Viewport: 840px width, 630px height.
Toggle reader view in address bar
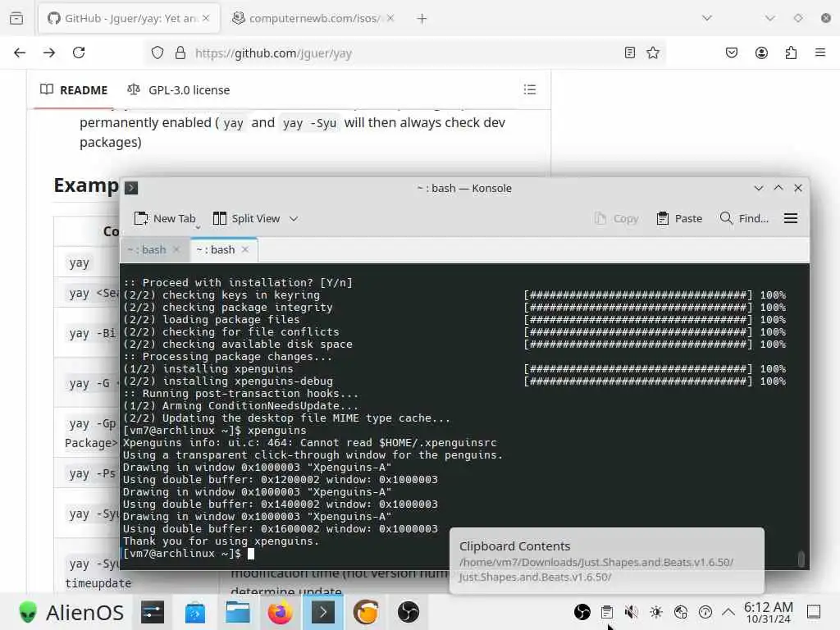[630, 52]
